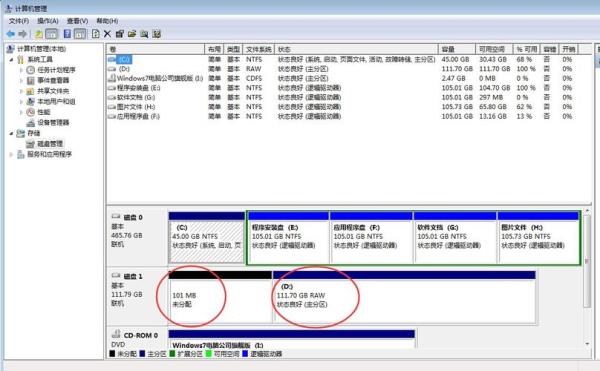Sort by the 布局 column header
Screen dimensions: 600x371
(214, 49)
